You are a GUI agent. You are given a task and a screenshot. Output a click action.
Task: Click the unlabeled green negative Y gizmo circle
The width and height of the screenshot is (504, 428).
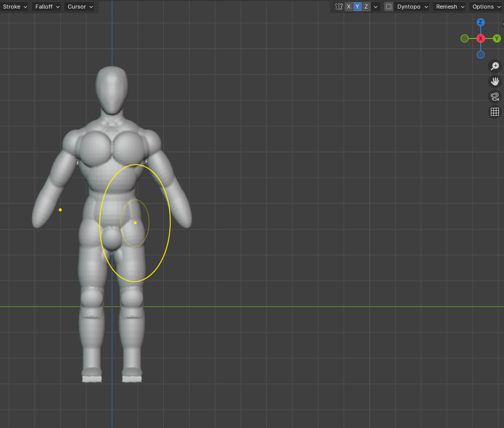465,38
